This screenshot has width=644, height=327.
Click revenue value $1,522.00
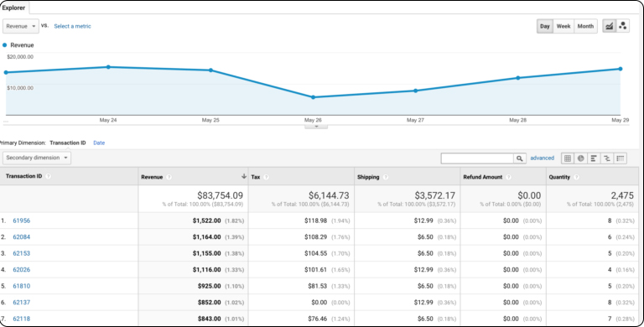[x=206, y=221]
